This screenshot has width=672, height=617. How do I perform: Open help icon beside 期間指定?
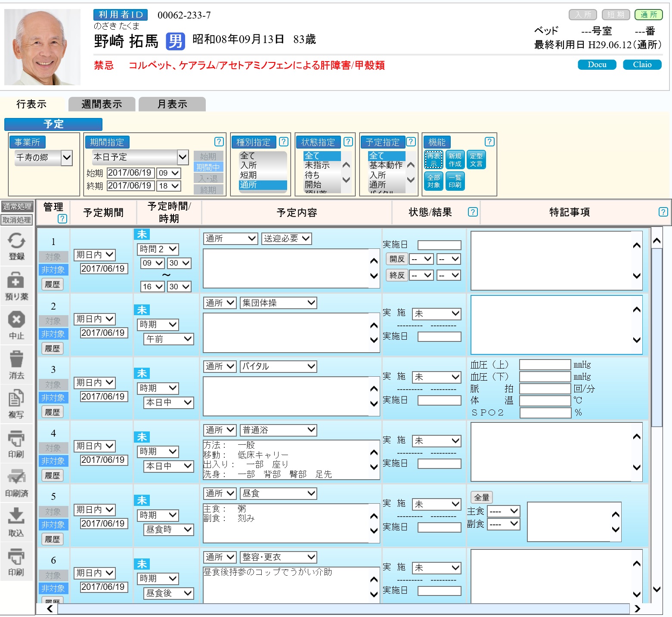(x=219, y=142)
